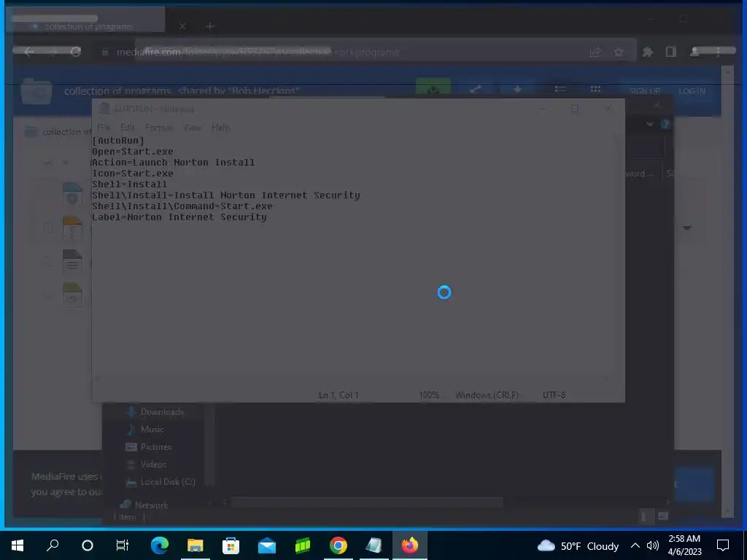The width and height of the screenshot is (747, 560).
Task: Expand Explorer ribbon chevron
Action: coord(650,124)
